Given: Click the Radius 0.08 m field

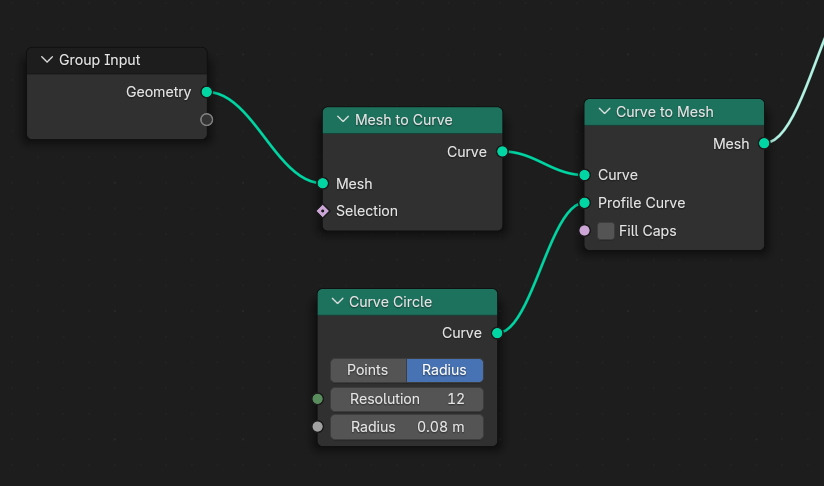Looking at the screenshot, I should point(407,427).
